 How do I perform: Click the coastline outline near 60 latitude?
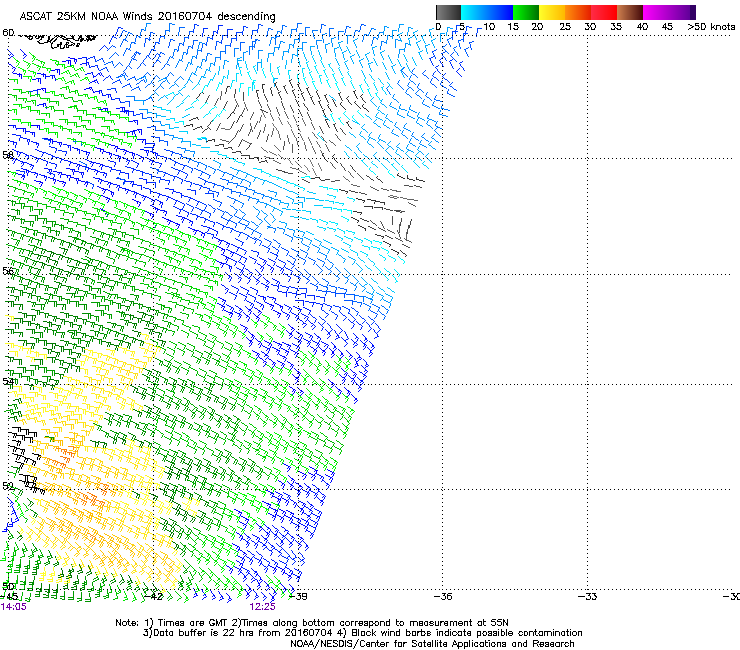coord(57,40)
